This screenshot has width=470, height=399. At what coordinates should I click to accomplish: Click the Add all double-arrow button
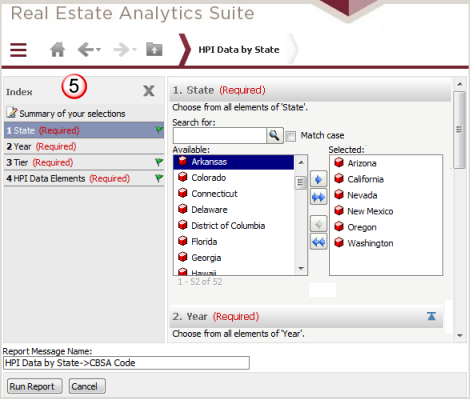(x=318, y=197)
